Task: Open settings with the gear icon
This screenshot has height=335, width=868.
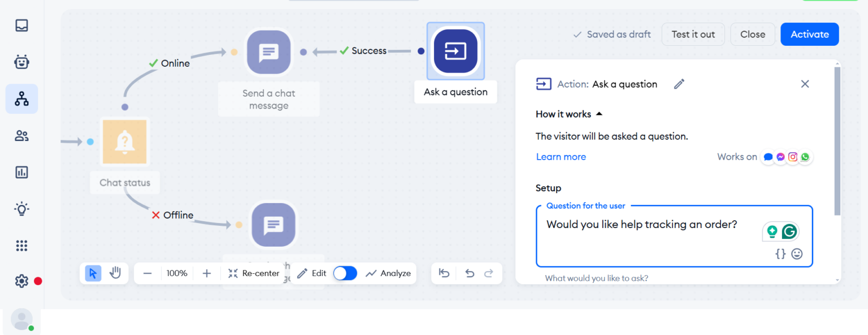Action: click(x=21, y=281)
